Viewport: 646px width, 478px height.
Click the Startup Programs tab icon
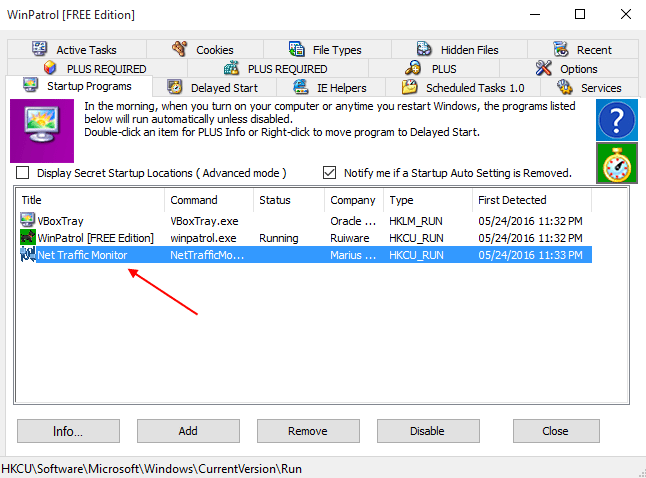click(x=30, y=85)
